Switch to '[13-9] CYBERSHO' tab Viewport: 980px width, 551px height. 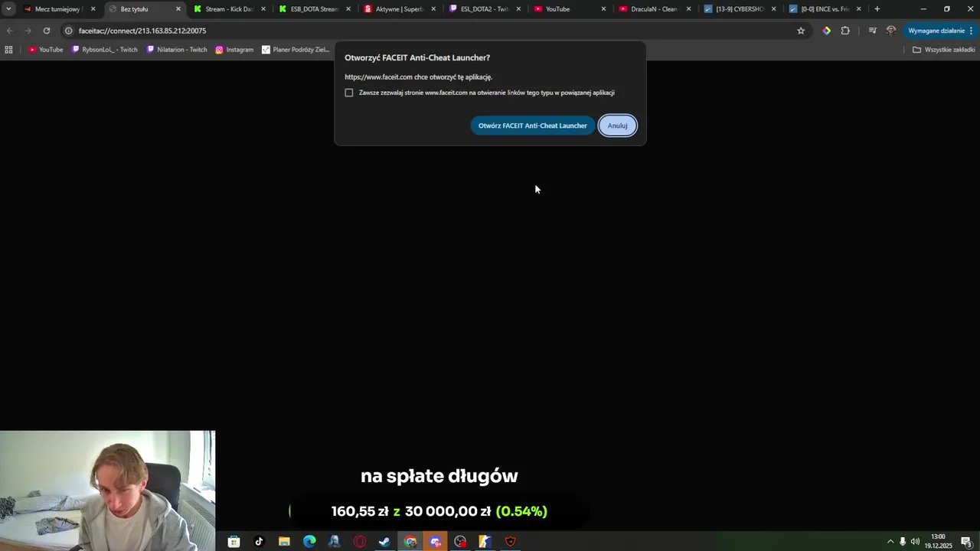click(738, 9)
